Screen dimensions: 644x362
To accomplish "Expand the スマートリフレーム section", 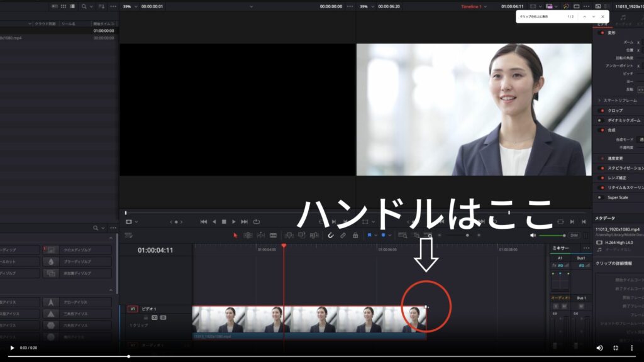I will [599, 101].
